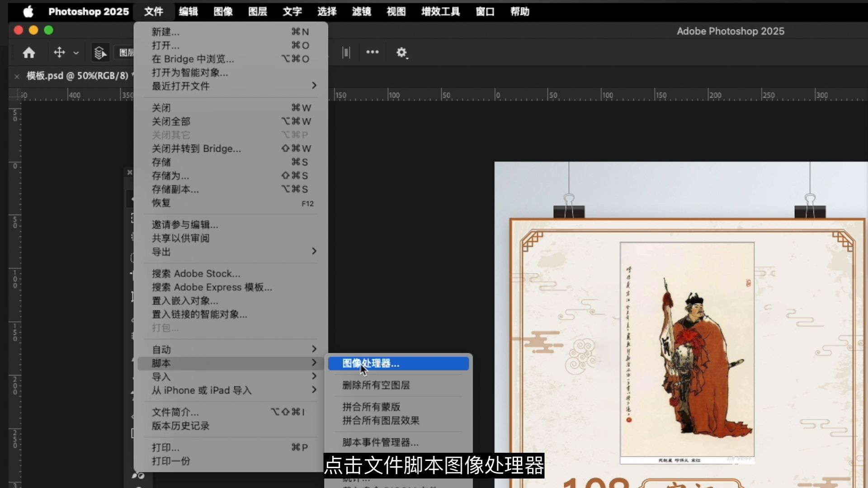Open the Photoshop 2025 app menu

click(89, 11)
